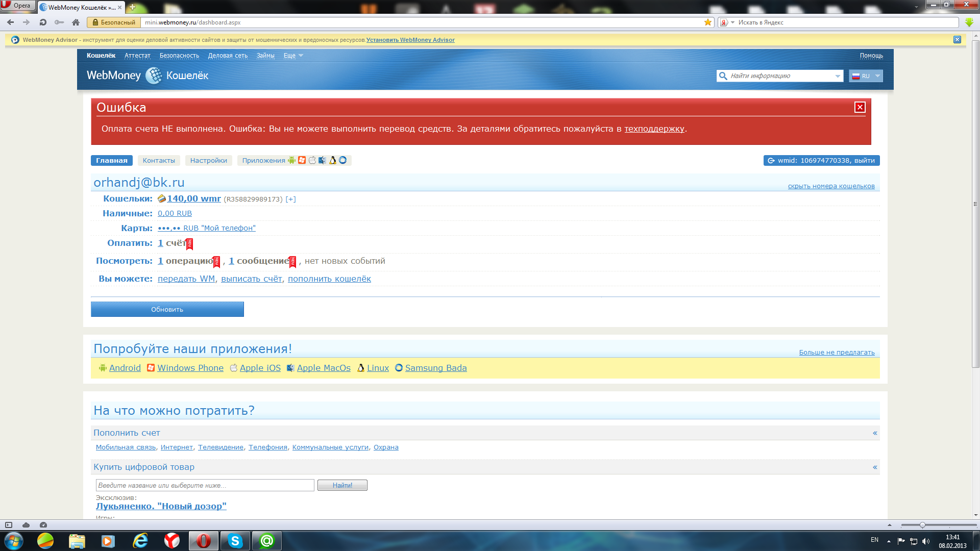The width and height of the screenshot is (980, 551).
Task: Click the Yandex browser taskbar icon
Action: (172, 541)
